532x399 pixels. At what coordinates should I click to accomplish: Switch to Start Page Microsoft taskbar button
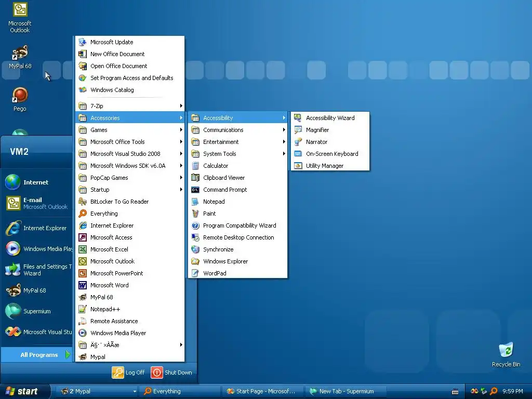click(x=263, y=391)
